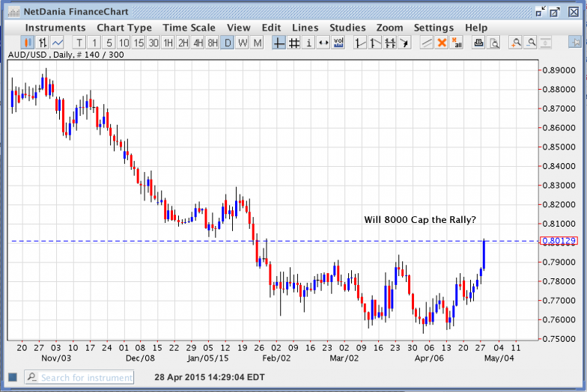Click the blue square status bar icon
Viewport: 587px width, 392px height.
tap(13, 377)
